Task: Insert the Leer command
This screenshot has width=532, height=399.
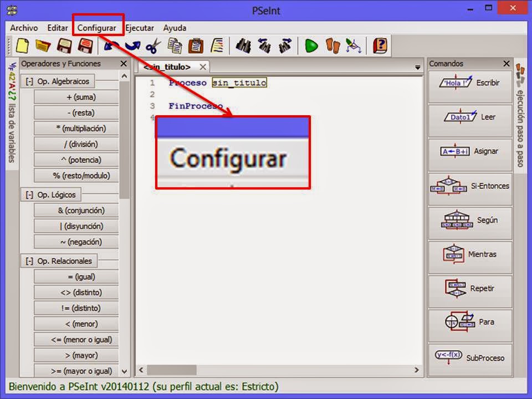Action: 470,120
